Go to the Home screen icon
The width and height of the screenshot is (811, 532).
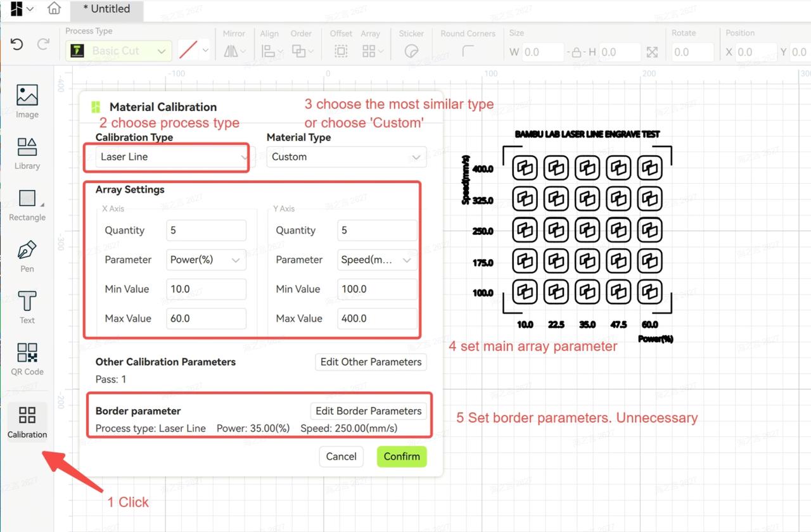pyautogui.click(x=54, y=8)
